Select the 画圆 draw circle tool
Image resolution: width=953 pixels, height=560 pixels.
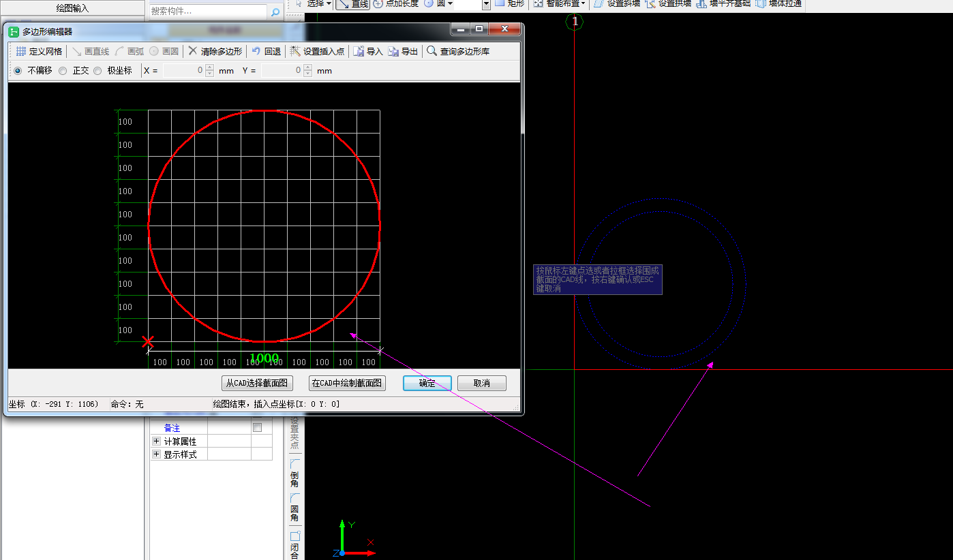(164, 51)
